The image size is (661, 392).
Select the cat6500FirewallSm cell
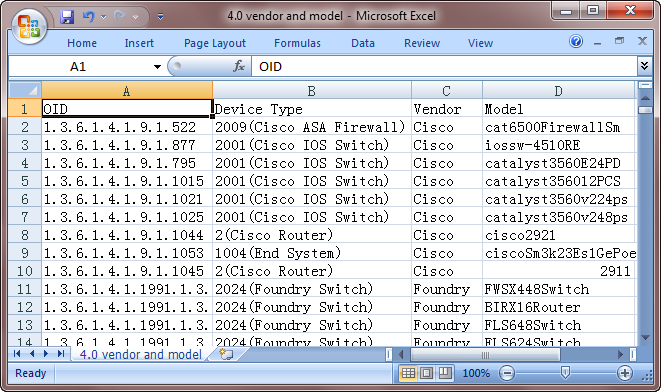coord(558,127)
